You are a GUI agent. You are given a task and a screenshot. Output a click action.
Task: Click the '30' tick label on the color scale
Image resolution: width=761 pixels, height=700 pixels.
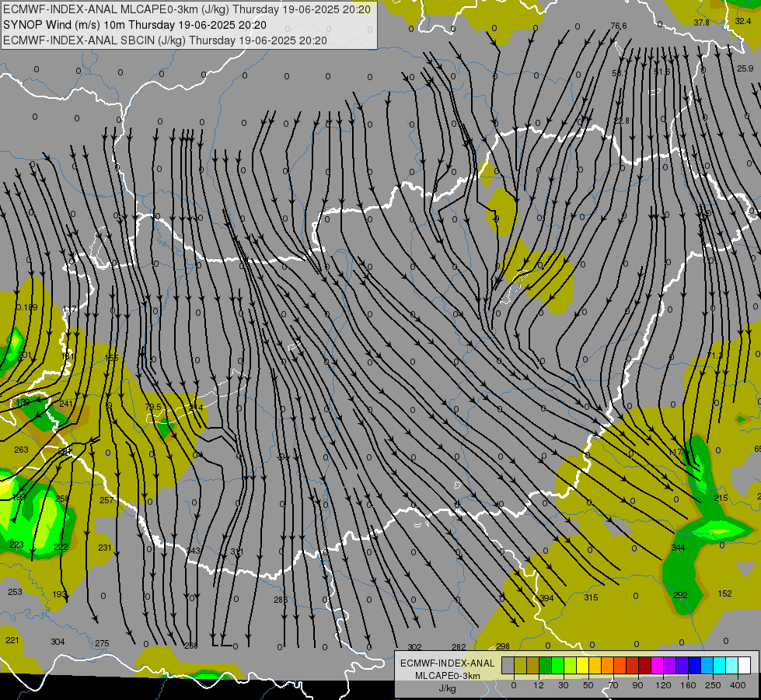[564, 685]
